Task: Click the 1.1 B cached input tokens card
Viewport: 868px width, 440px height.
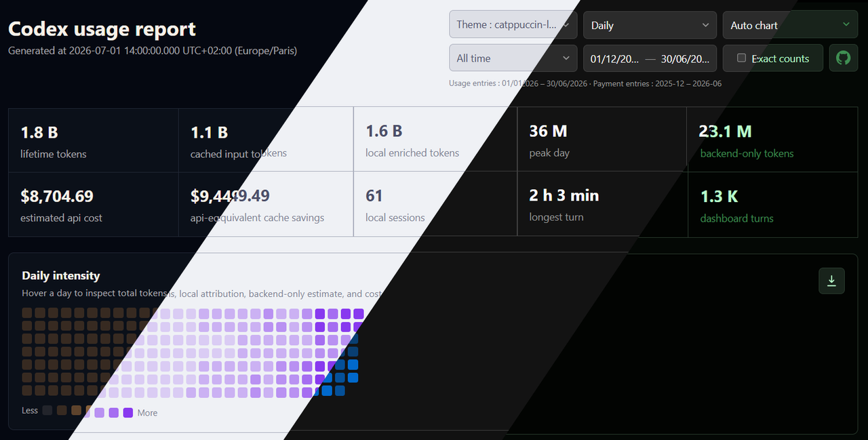Action: click(x=266, y=140)
